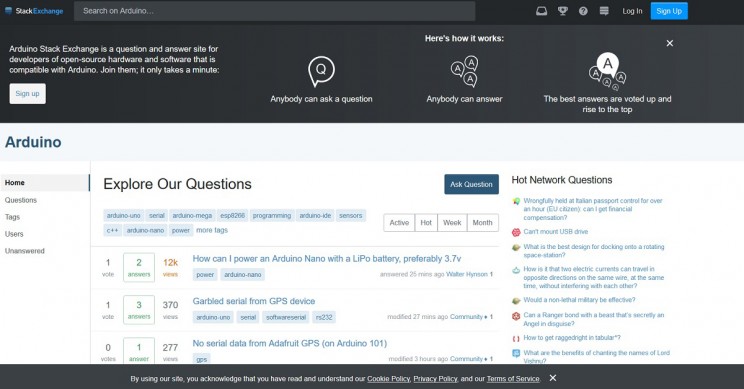Open the Garbled serial from GPS device question
This screenshot has width=744, height=389.
(254, 301)
